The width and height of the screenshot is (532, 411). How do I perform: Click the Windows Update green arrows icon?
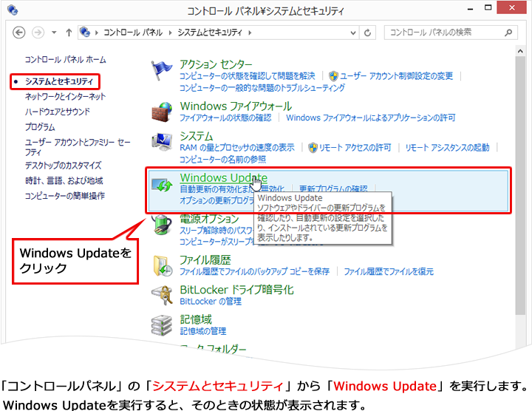point(162,186)
